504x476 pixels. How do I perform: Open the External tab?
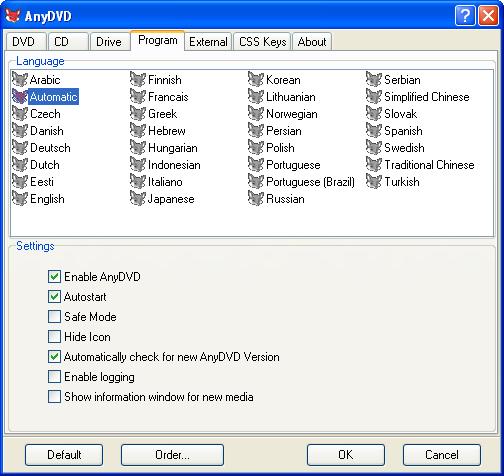[208, 42]
